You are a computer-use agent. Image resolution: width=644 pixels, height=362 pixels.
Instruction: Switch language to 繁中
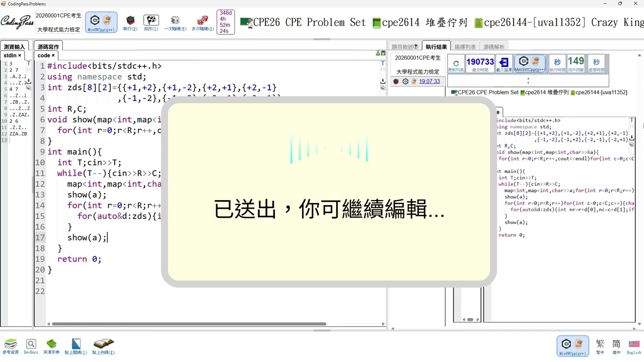tap(600, 346)
